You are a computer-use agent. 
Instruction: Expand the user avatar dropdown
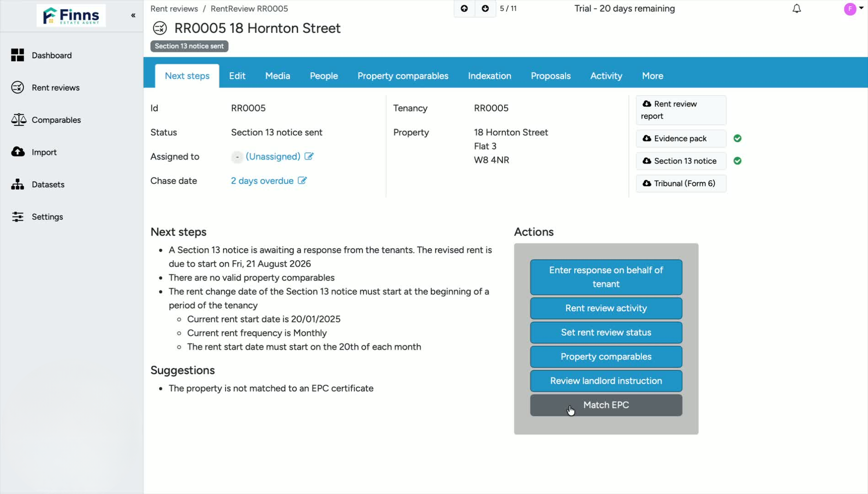pyautogui.click(x=853, y=9)
